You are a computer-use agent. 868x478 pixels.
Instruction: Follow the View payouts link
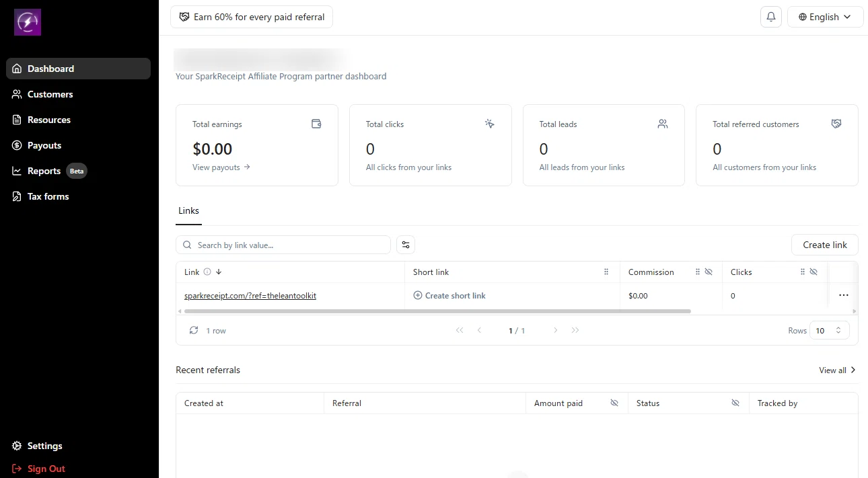[221, 167]
